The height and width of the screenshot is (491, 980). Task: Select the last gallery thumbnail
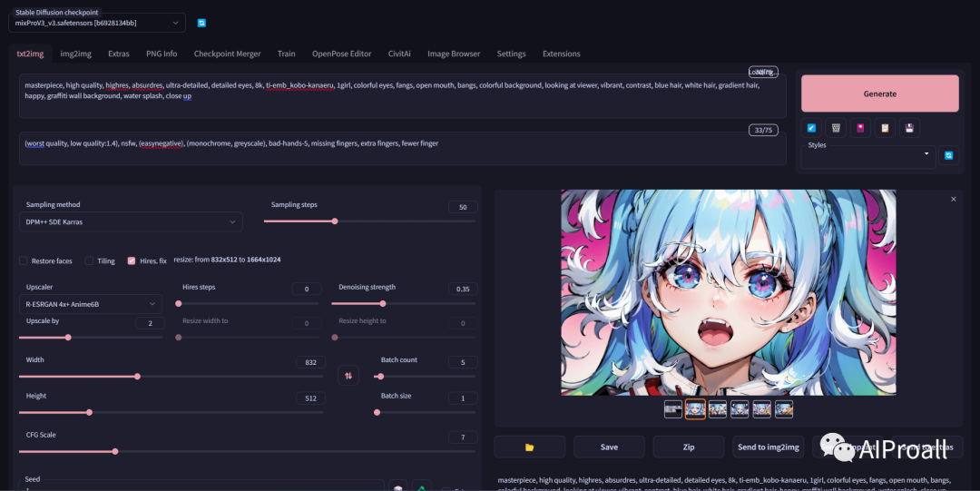[x=784, y=409]
